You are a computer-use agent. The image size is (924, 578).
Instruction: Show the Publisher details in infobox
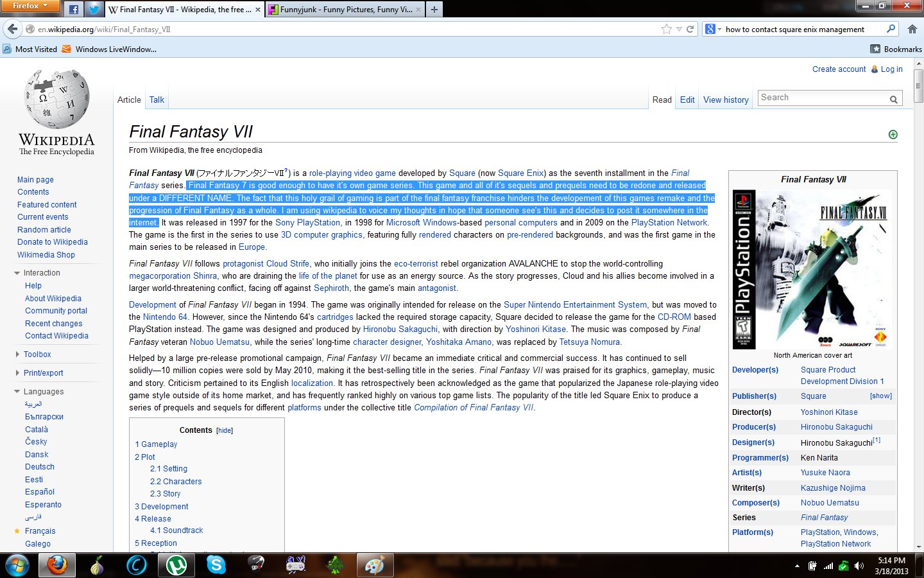[880, 396]
